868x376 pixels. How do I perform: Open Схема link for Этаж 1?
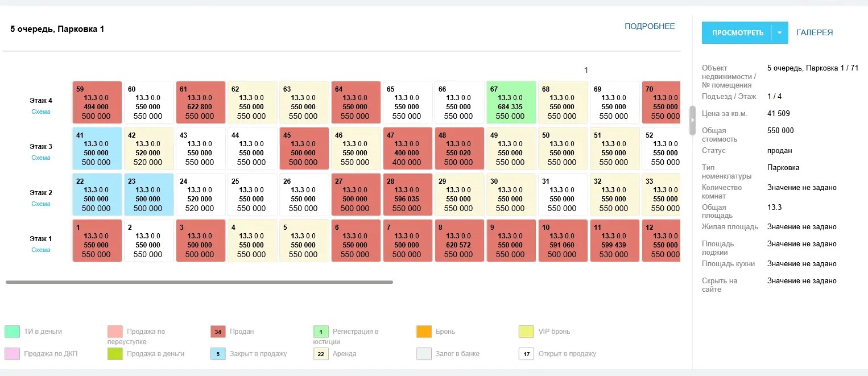41,250
